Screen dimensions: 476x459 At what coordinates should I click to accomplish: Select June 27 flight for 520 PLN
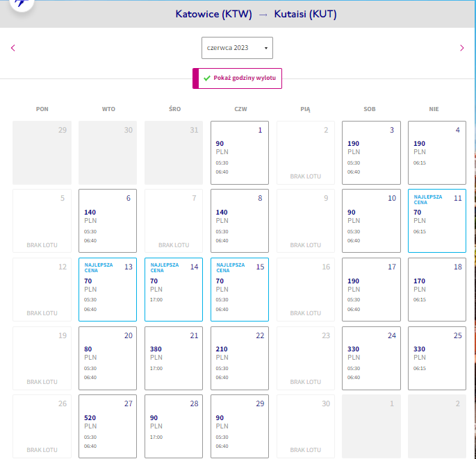tap(108, 426)
